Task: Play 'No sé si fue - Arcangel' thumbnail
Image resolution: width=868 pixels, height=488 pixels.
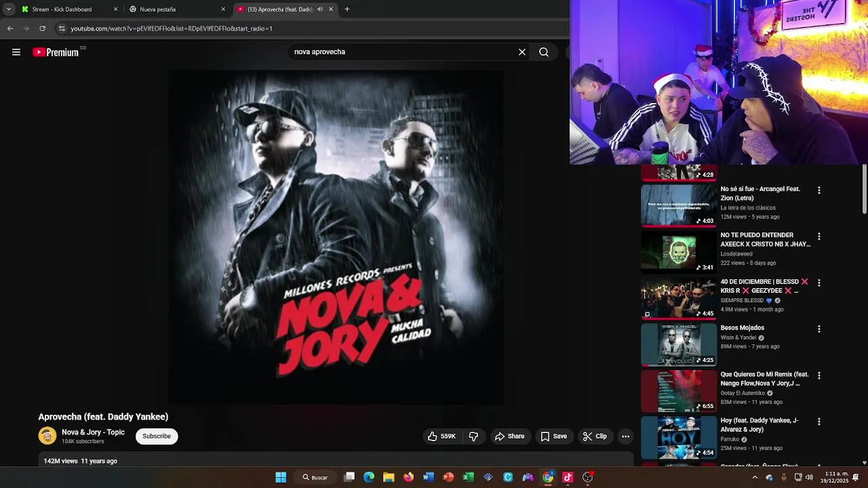Action: pos(679,205)
